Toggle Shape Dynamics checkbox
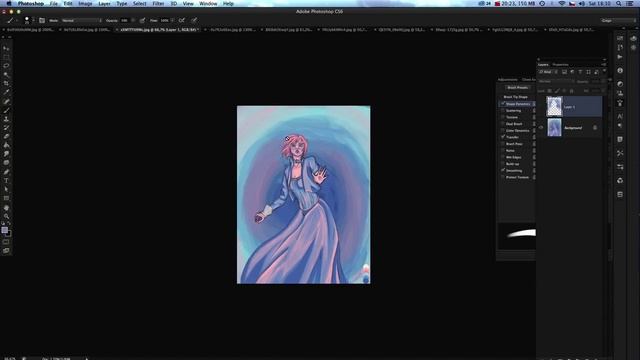 [503, 104]
